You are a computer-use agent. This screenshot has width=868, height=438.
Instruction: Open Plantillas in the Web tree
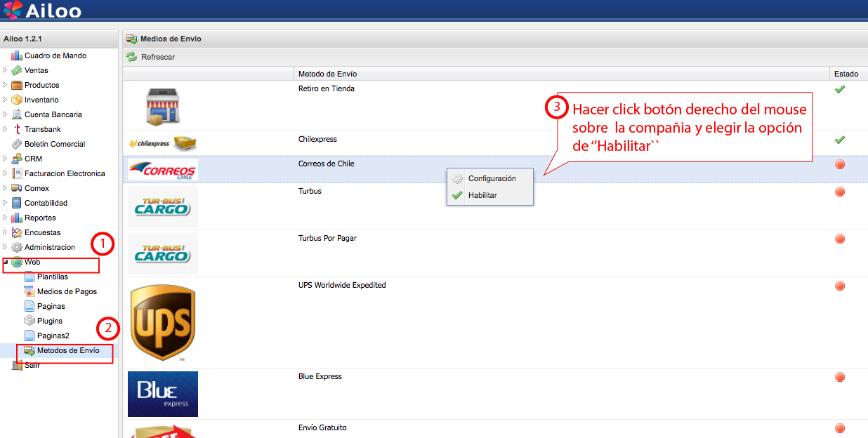(x=53, y=277)
